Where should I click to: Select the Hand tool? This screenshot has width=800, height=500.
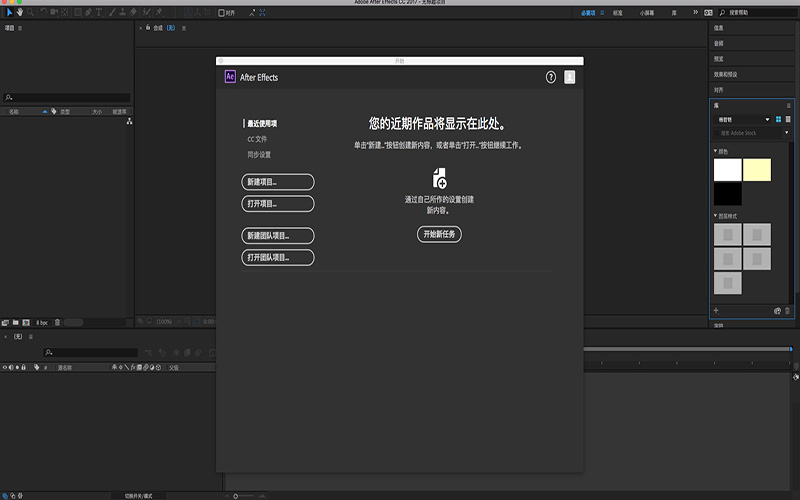pos(20,12)
